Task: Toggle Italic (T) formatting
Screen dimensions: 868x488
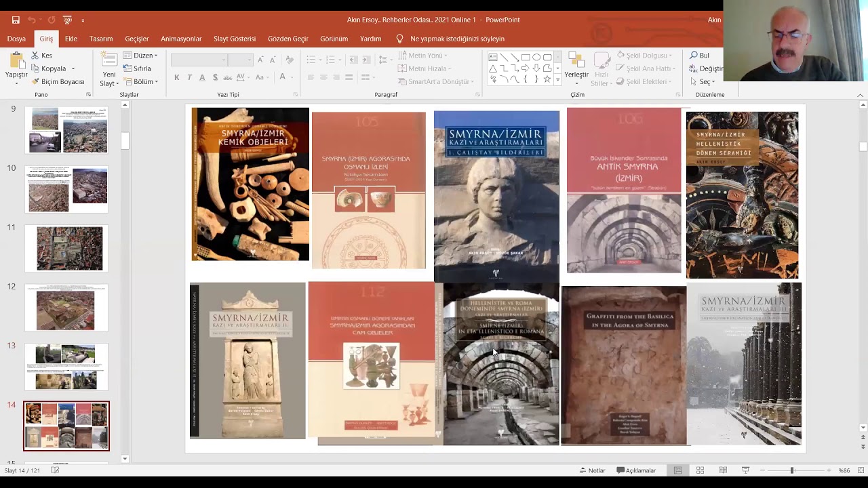Action: [x=189, y=78]
